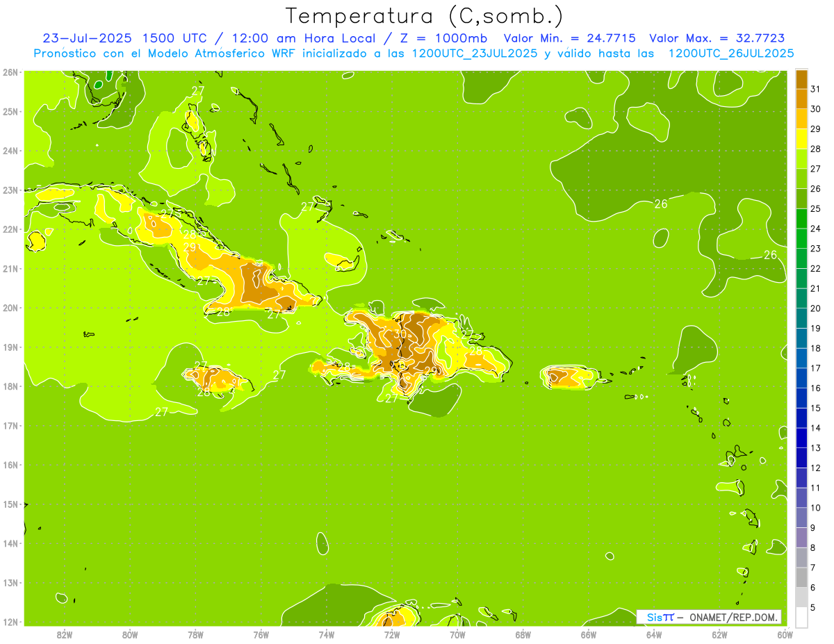834x644 pixels.
Task: Pick the purple legend swatch between 9 and 10
Action: 801,518
